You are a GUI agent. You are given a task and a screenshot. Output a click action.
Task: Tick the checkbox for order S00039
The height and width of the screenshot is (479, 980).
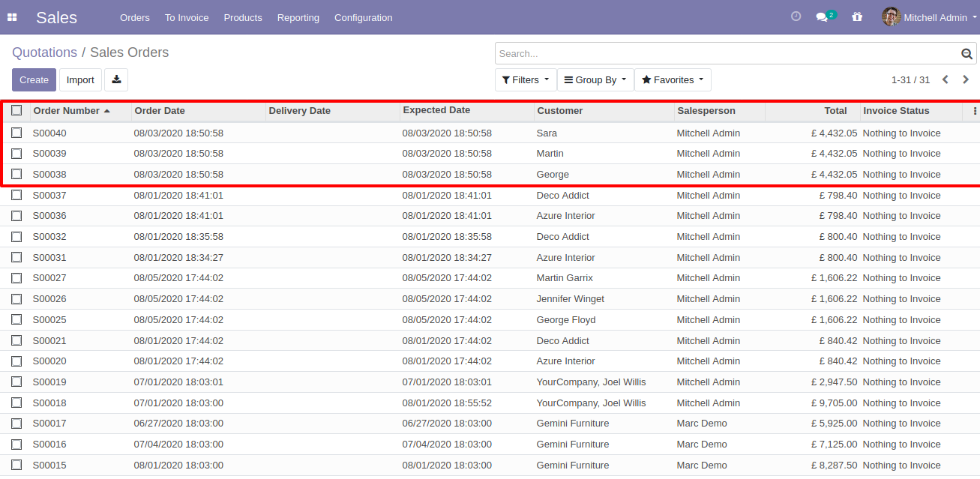(x=16, y=153)
